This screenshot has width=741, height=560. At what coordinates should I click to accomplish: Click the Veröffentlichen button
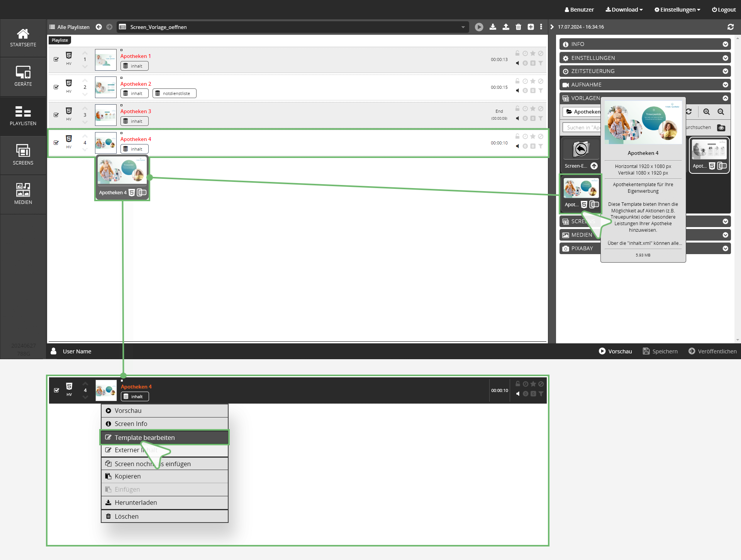coord(712,351)
